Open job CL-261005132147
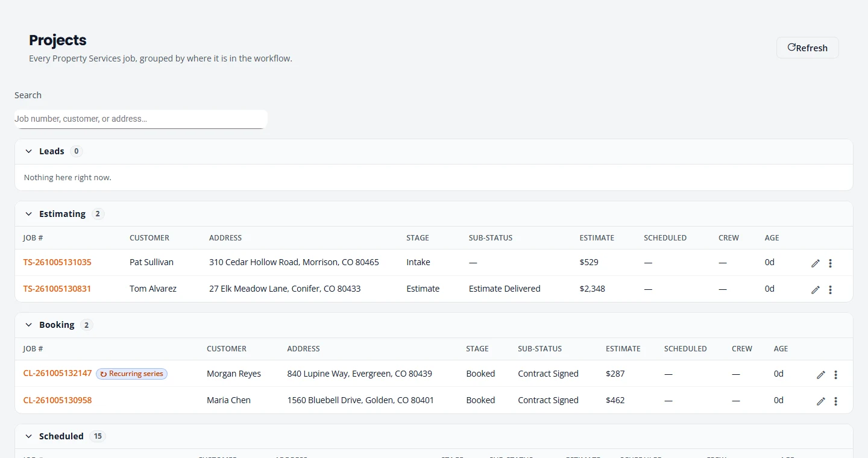This screenshot has height=458, width=868. point(57,374)
